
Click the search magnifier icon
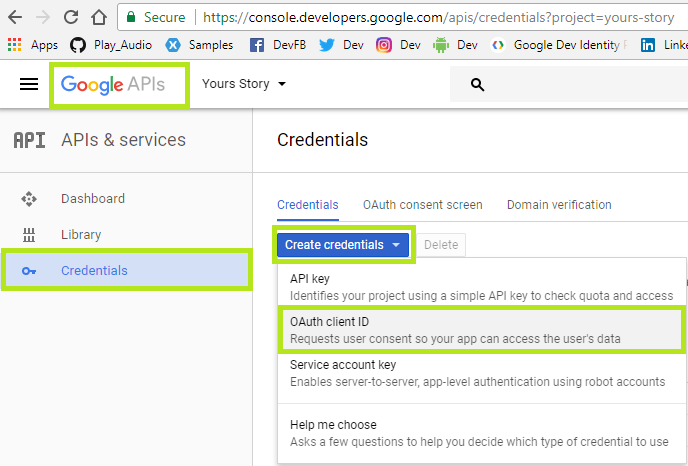click(477, 84)
